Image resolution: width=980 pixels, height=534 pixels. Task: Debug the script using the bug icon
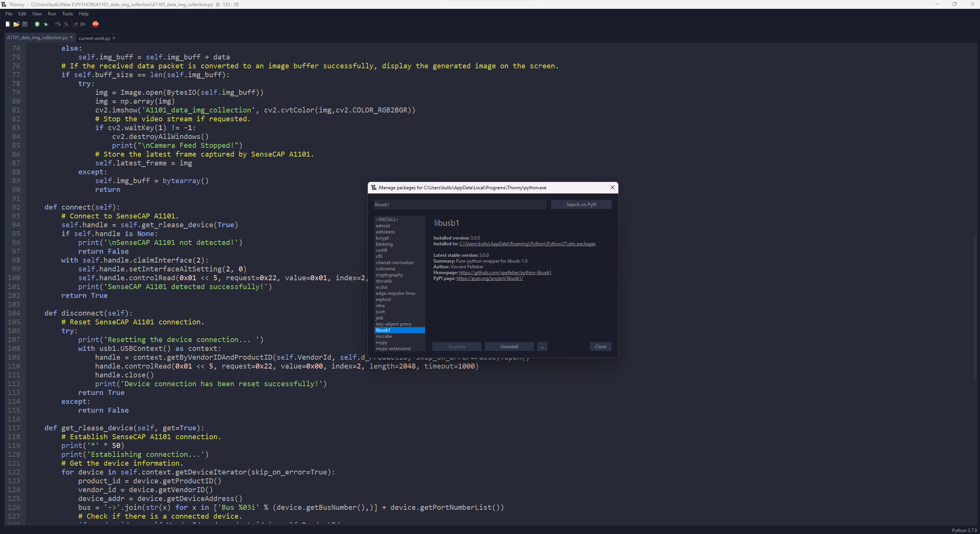click(x=46, y=24)
